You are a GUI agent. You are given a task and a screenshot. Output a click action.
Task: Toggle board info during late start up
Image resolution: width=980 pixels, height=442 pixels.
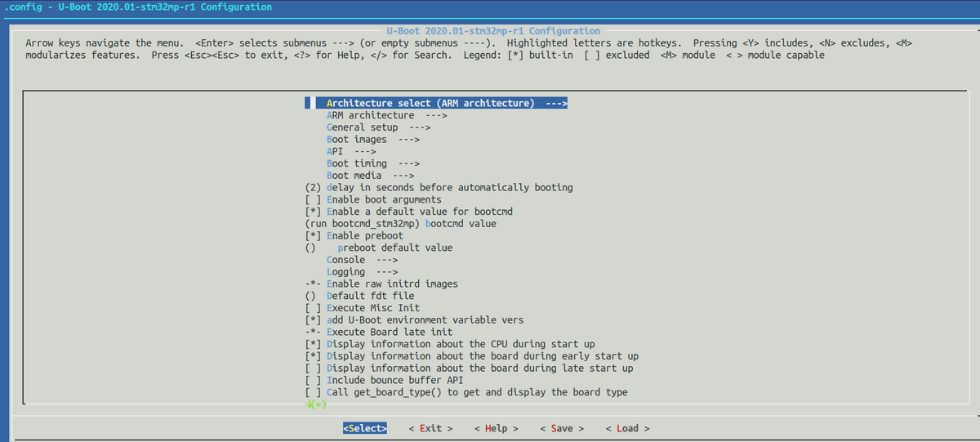point(469,368)
